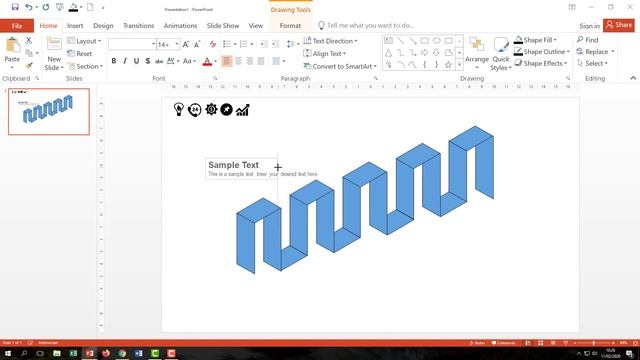The width and height of the screenshot is (640, 360).
Task: Toggle Underline formatting
Action: (136, 61)
